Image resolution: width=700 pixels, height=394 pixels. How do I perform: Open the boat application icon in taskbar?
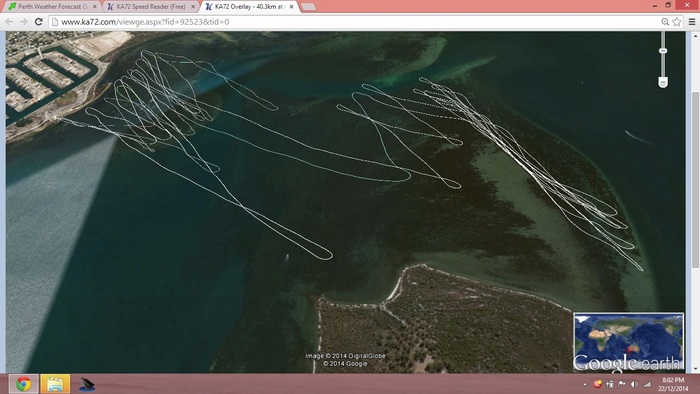pyautogui.click(x=87, y=384)
